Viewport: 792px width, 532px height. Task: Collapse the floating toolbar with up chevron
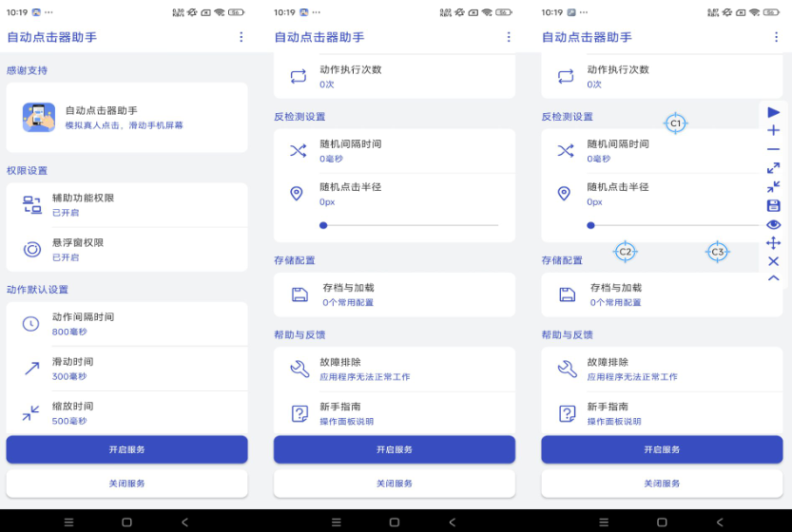point(773,278)
